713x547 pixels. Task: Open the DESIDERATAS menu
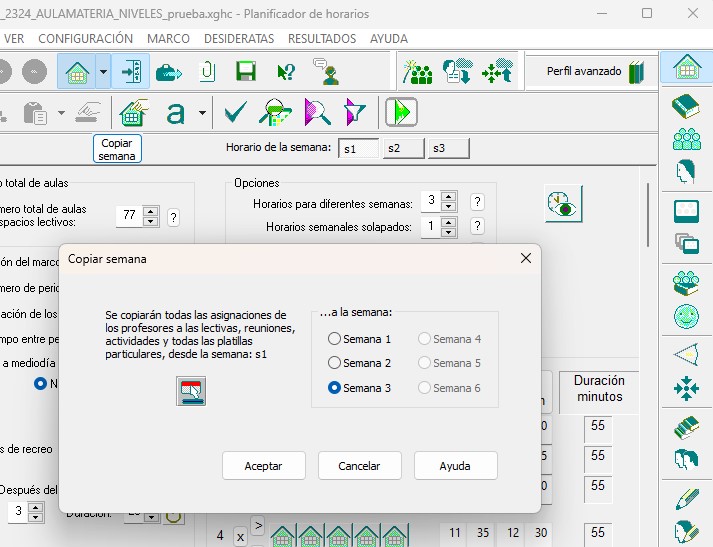(x=238, y=38)
